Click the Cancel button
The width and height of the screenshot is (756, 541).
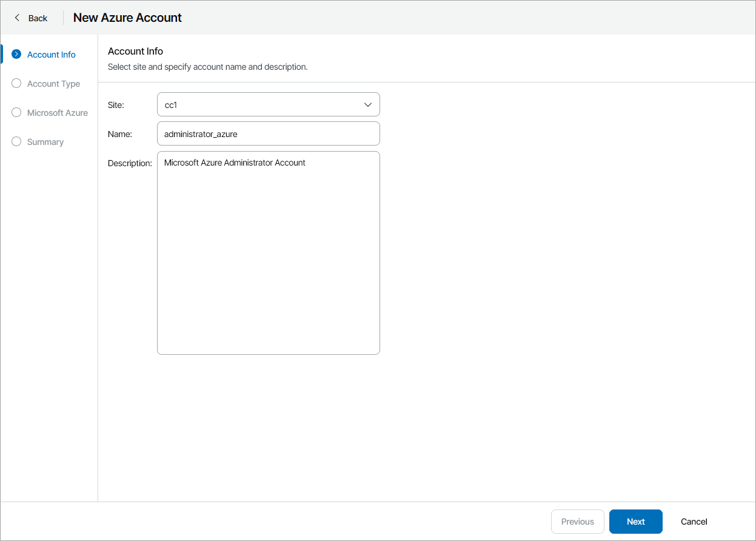pyautogui.click(x=694, y=522)
